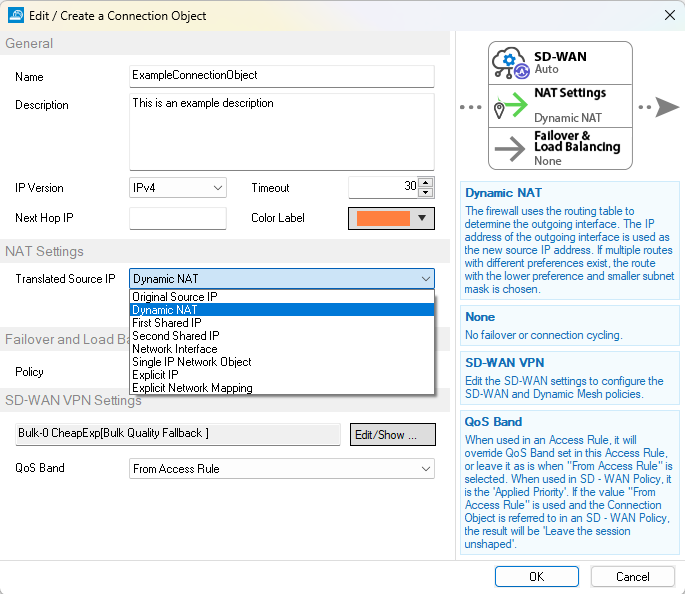Choose Network Interface from dropdown list
The image size is (685, 594).
point(282,349)
